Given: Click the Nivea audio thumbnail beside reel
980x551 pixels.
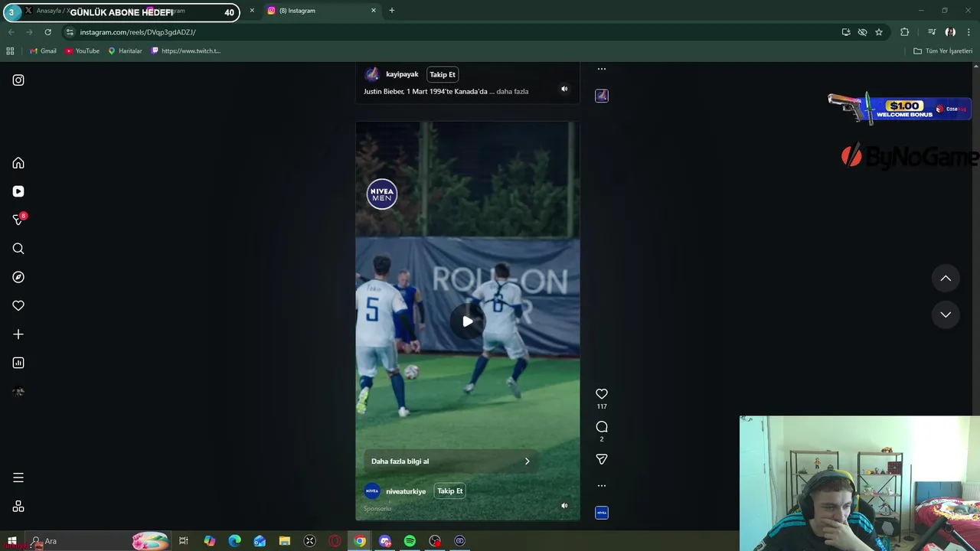Looking at the screenshot, I should (x=602, y=513).
